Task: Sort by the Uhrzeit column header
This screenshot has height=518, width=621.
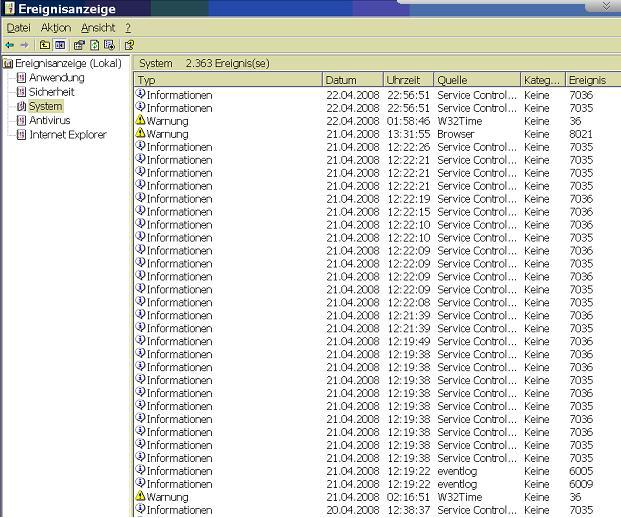Action: (409, 80)
